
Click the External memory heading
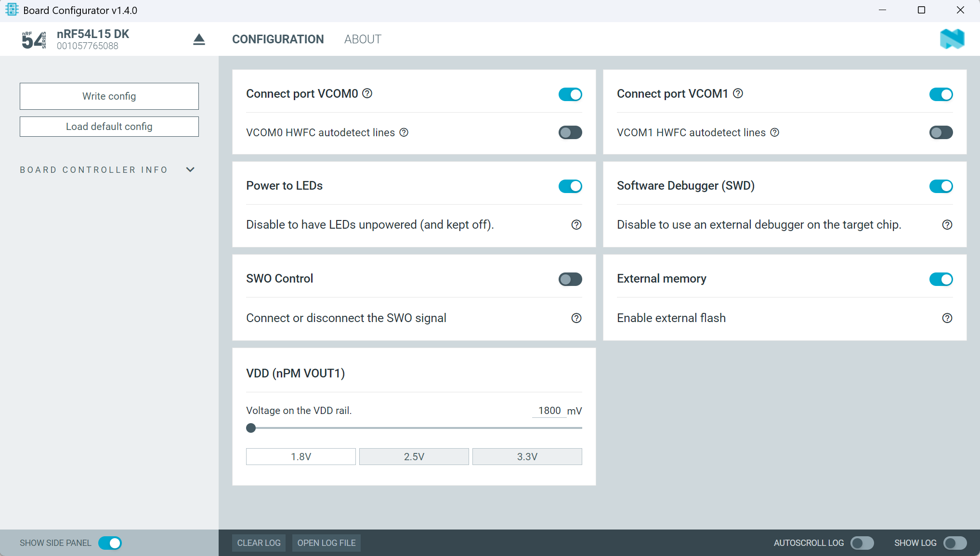(662, 279)
